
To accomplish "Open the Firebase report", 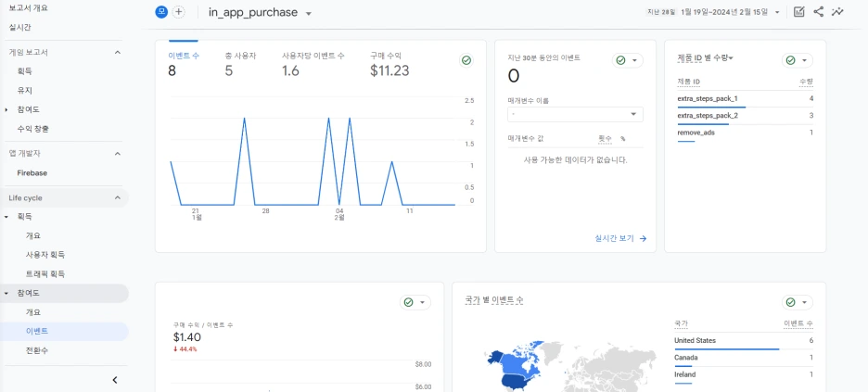I will point(32,173).
